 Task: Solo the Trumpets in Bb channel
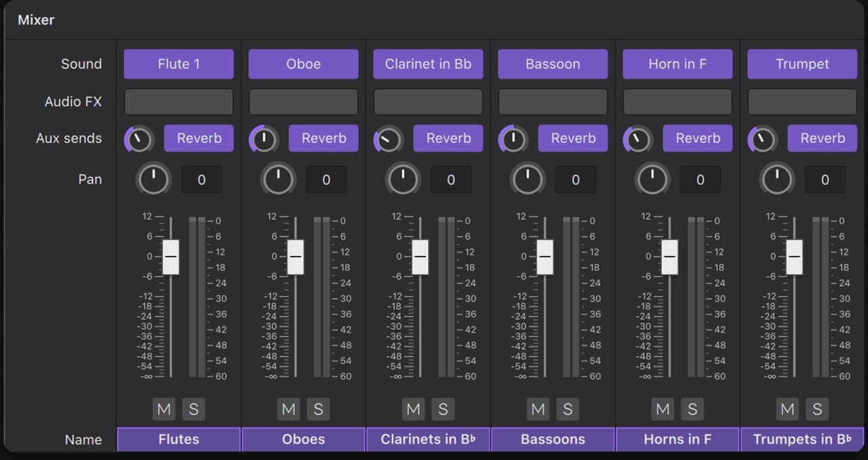817,409
